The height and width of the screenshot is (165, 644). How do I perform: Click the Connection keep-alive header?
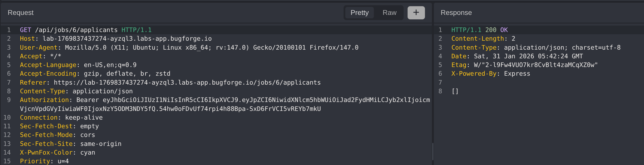click(61, 118)
